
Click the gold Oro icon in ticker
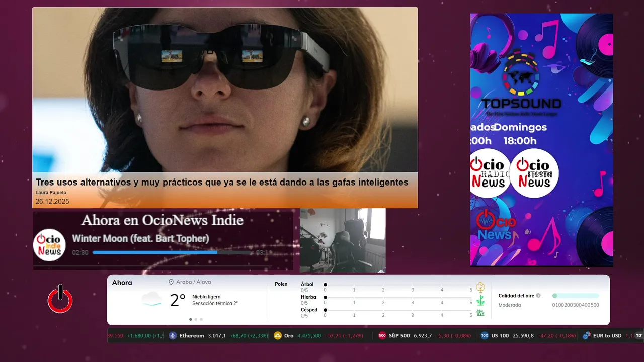(278, 336)
